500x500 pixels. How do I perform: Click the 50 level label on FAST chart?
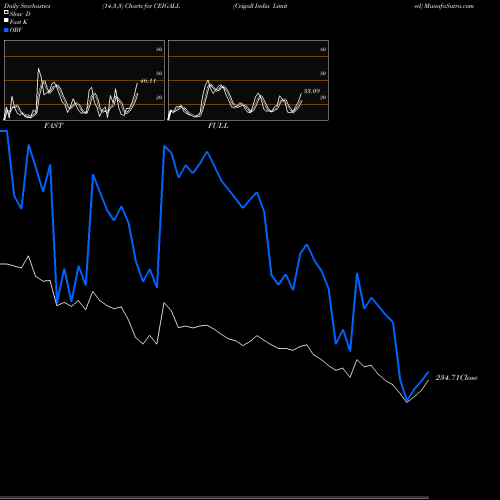(x=159, y=73)
